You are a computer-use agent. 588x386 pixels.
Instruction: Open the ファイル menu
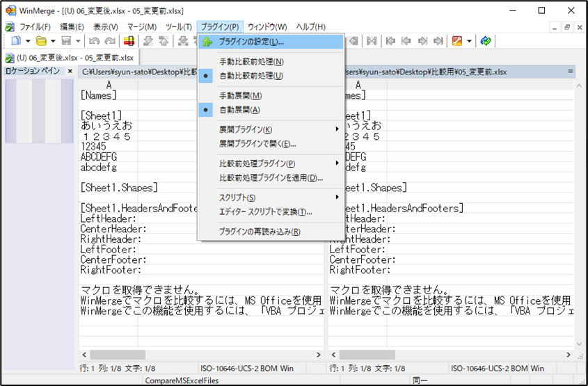coord(34,26)
